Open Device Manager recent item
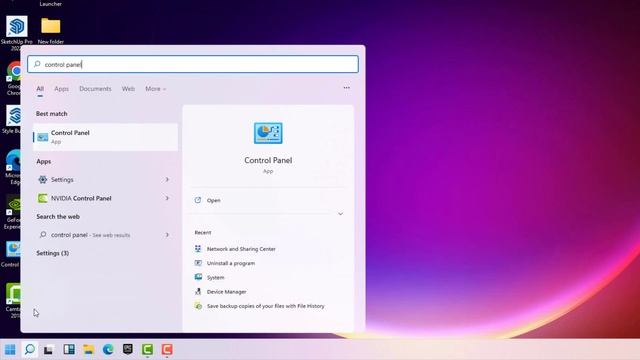640x360 pixels. (227, 292)
